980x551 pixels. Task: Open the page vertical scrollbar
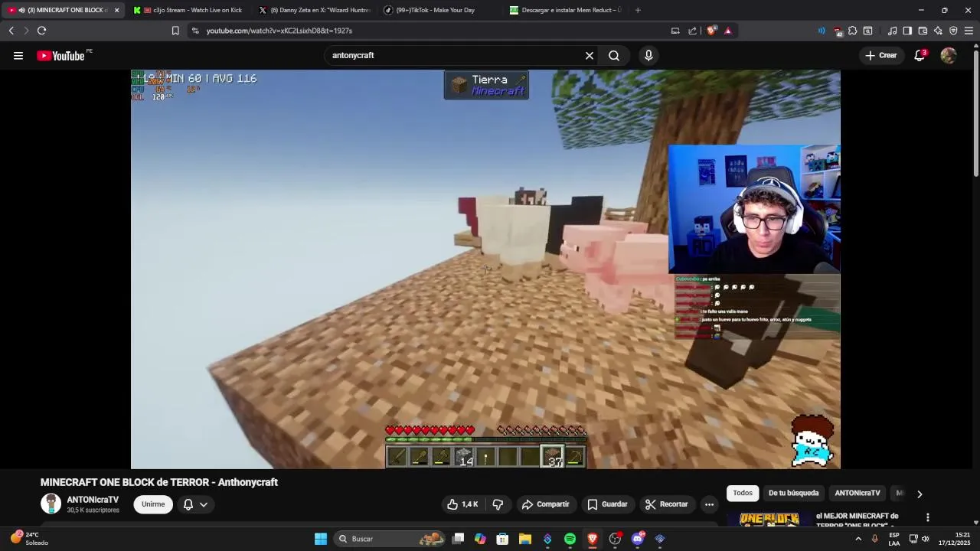click(x=975, y=115)
